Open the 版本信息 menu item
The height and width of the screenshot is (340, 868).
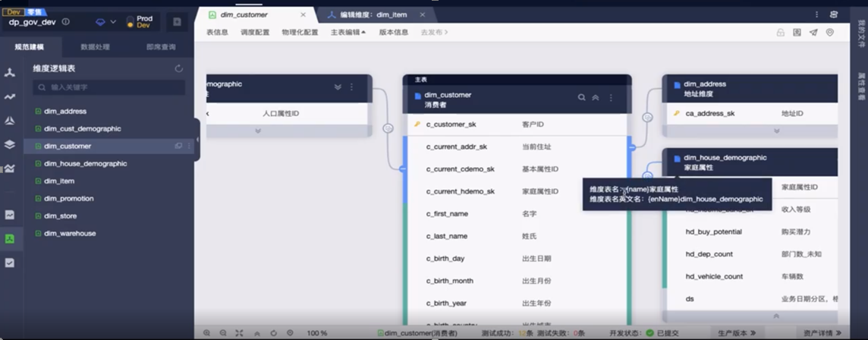click(394, 32)
